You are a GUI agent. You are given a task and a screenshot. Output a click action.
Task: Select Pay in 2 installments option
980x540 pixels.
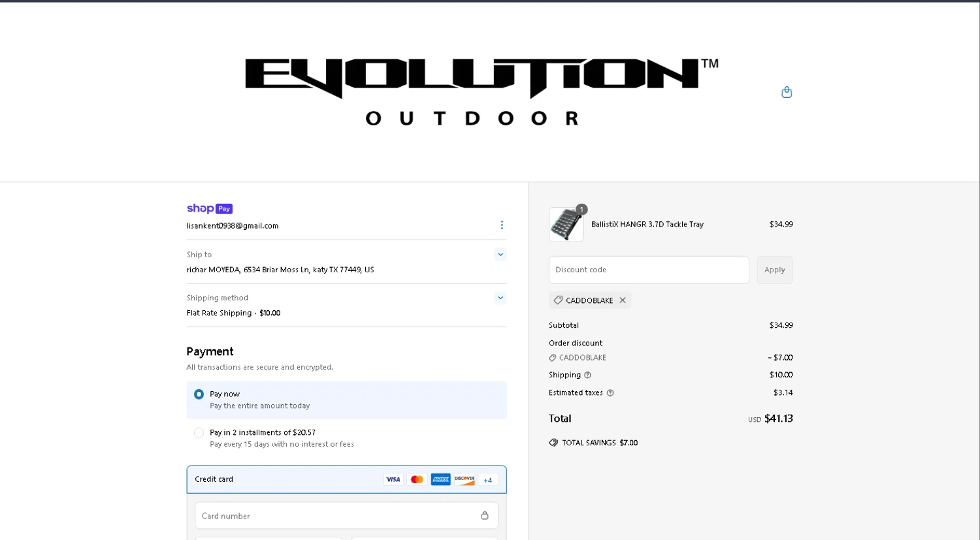click(x=199, y=433)
